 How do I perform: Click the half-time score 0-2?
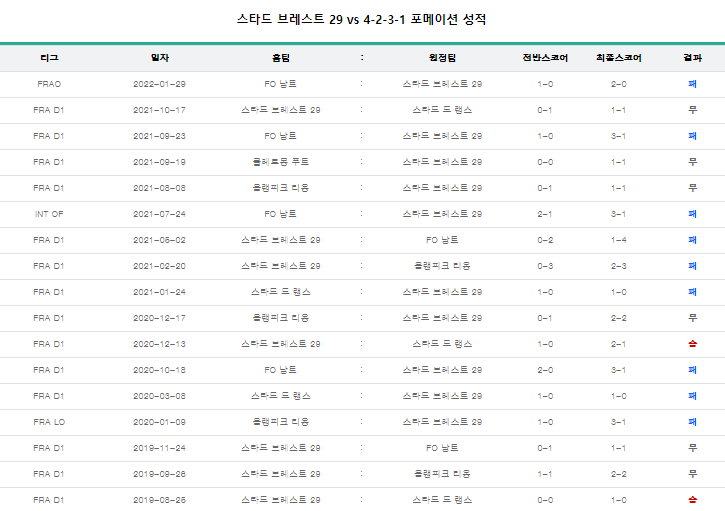(x=545, y=240)
